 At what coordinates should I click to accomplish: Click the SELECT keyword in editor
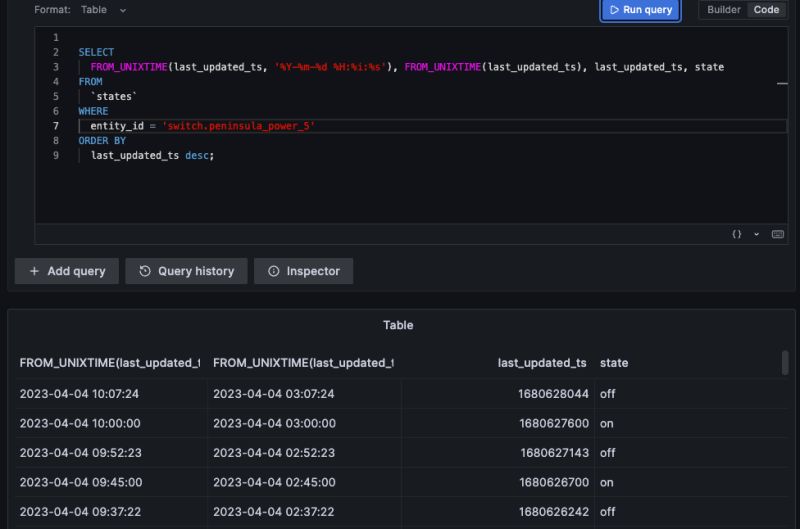[x=96, y=52]
